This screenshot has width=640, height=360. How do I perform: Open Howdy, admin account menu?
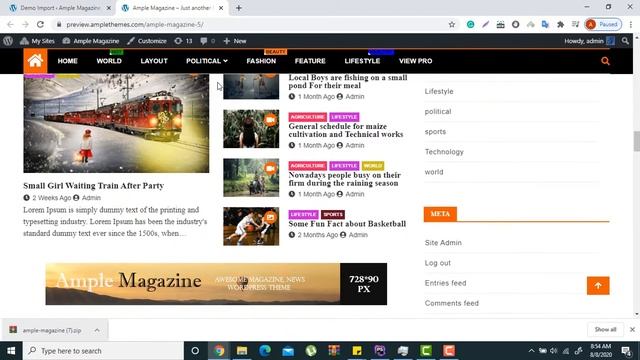[x=589, y=41]
